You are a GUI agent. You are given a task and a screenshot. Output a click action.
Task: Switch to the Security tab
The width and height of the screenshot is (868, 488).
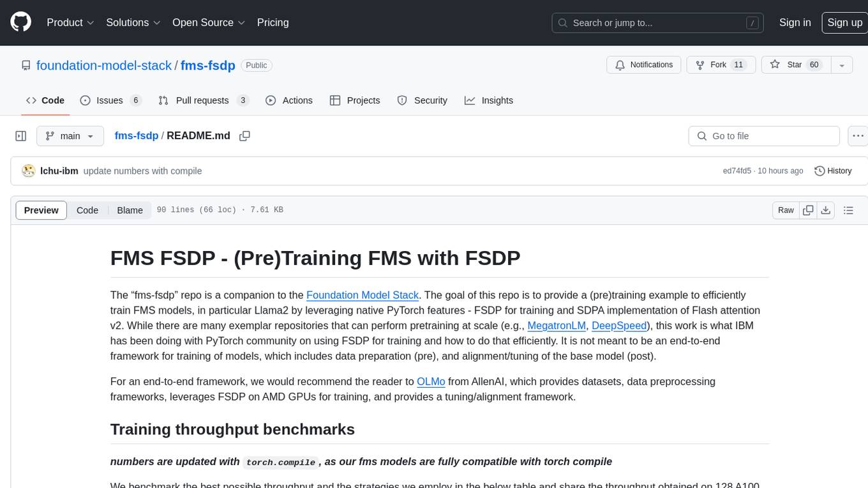coord(422,100)
